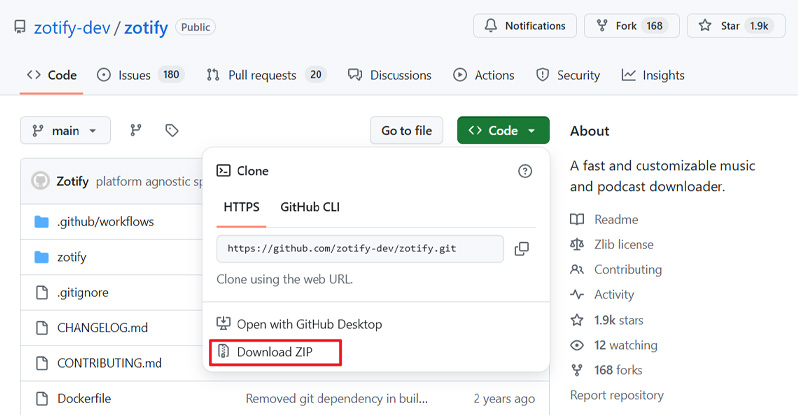The height and width of the screenshot is (415, 800).
Task: Click the watching eye icon
Action: 577,345
